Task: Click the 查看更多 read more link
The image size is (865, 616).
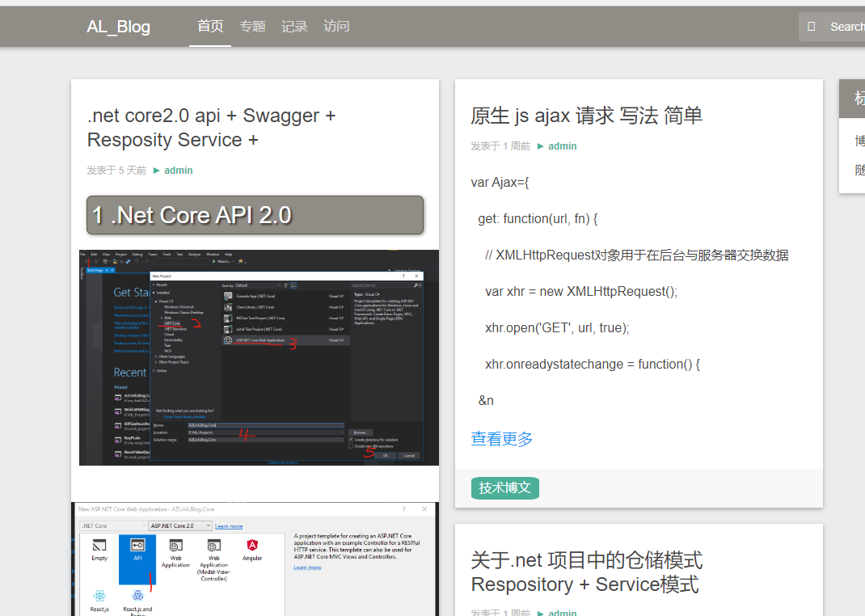Action: click(501, 439)
